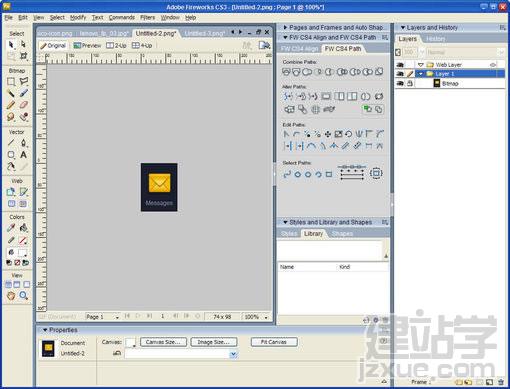This screenshot has width=510, height=389.
Task: Collapse the Properties panel
Action: point(45,330)
